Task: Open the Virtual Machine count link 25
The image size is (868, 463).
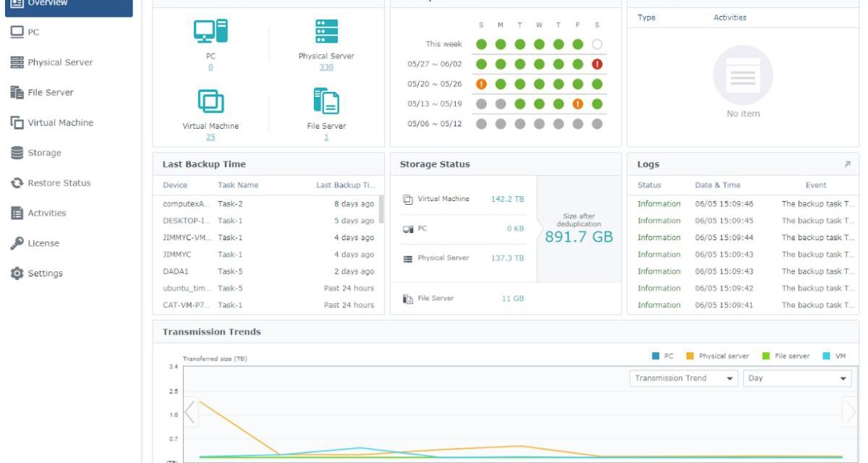Action: click(210, 137)
